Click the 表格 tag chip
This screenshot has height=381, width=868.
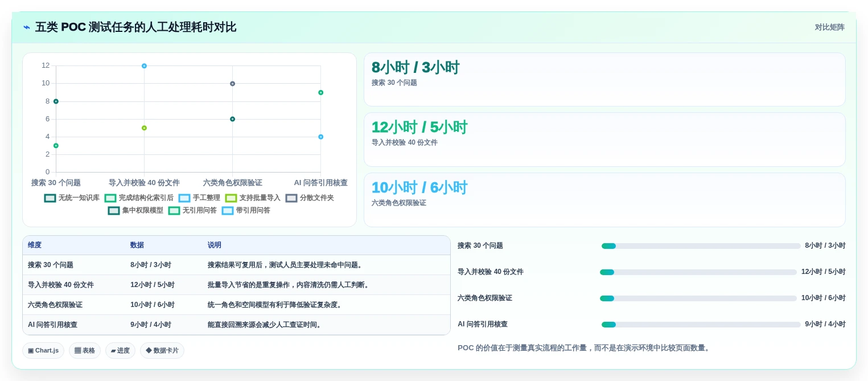(85, 351)
